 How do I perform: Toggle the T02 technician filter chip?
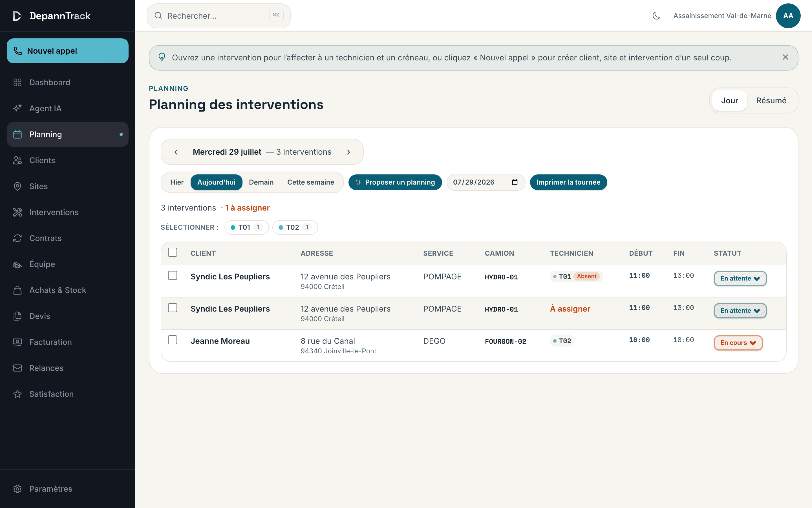click(295, 227)
